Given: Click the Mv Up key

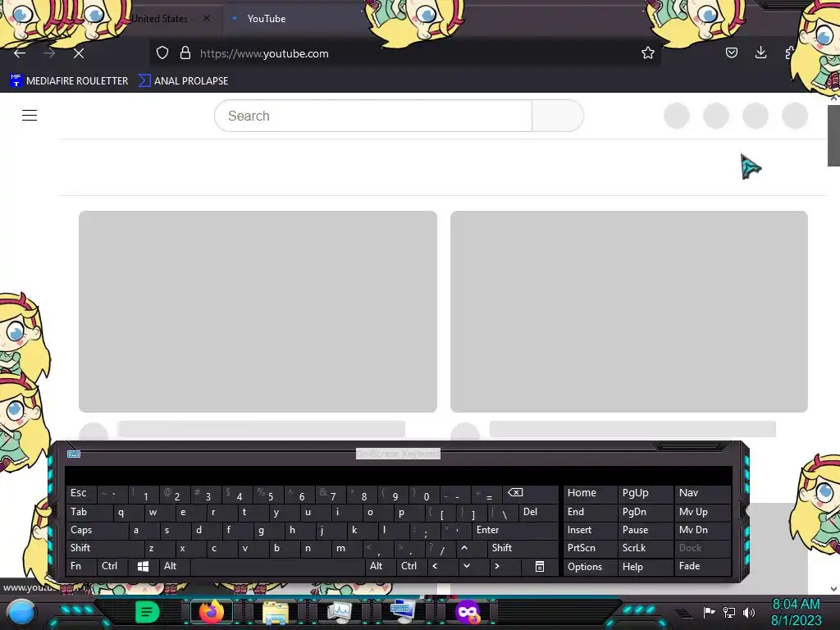Looking at the screenshot, I should click(702, 512).
